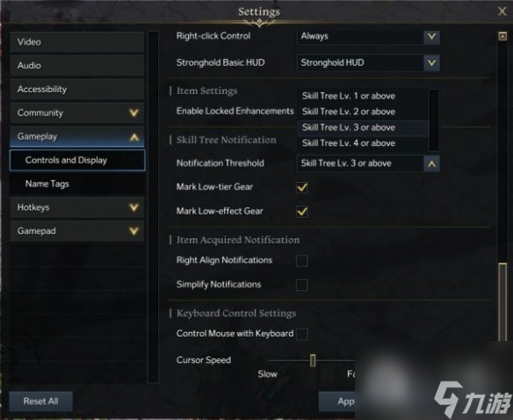Expand the Gamepad category chevron

[134, 231]
